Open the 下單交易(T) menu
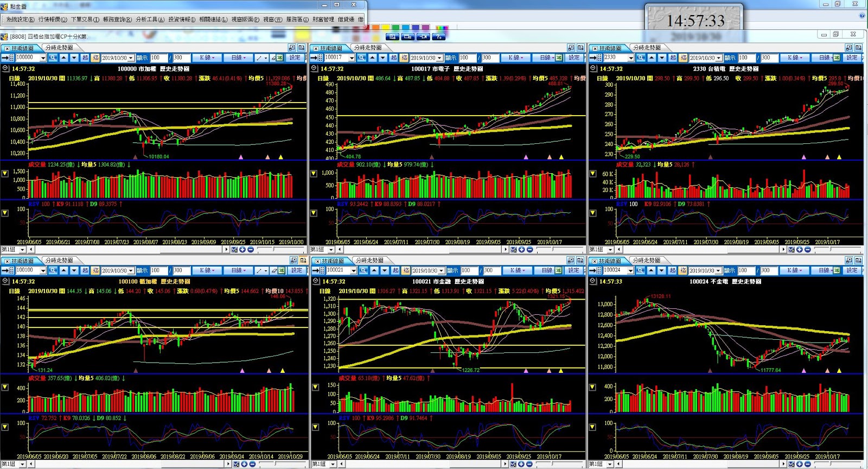Viewport: 868px width, 469px height. [85, 20]
